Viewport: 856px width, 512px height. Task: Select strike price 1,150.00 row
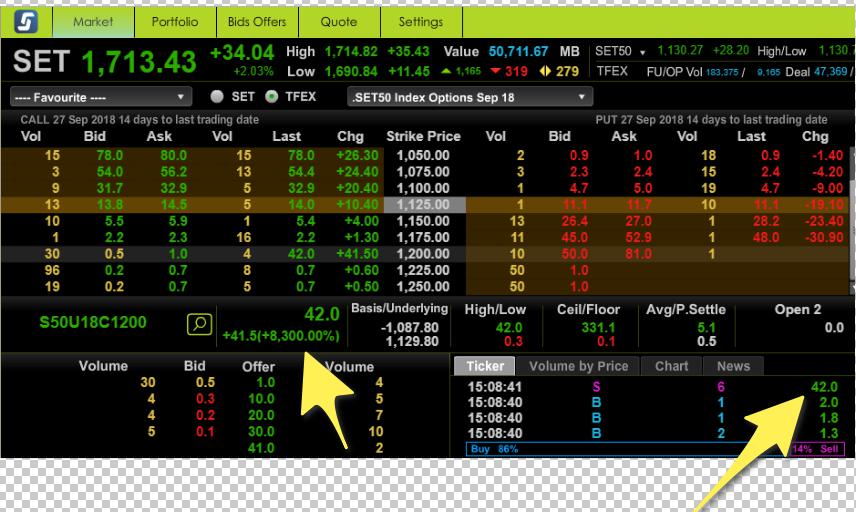click(x=424, y=221)
